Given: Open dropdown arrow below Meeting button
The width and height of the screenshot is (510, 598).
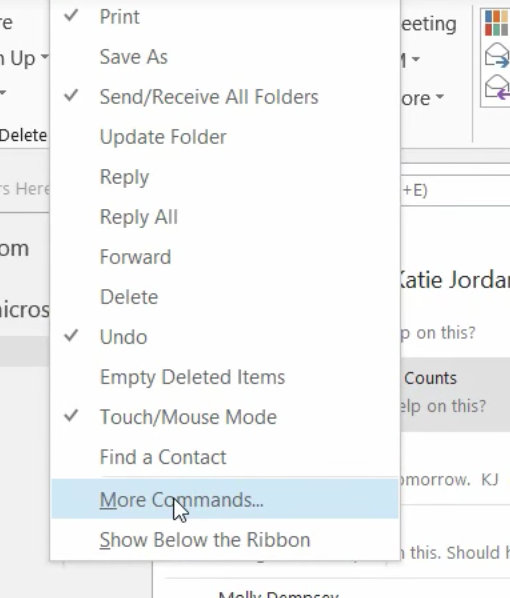Looking at the screenshot, I should pyautogui.click(x=416, y=59).
